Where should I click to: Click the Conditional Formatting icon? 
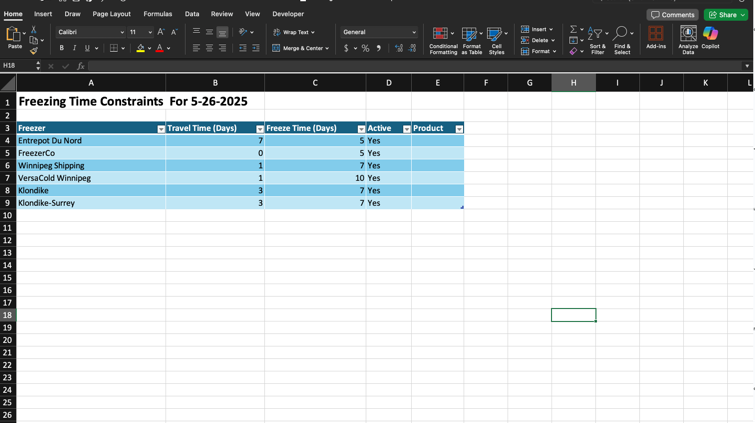coord(442,35)
